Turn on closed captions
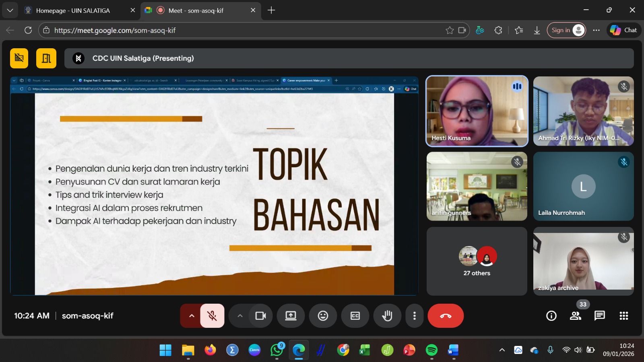644x362 pixels. pyautogui.click(x=355, y=316)
